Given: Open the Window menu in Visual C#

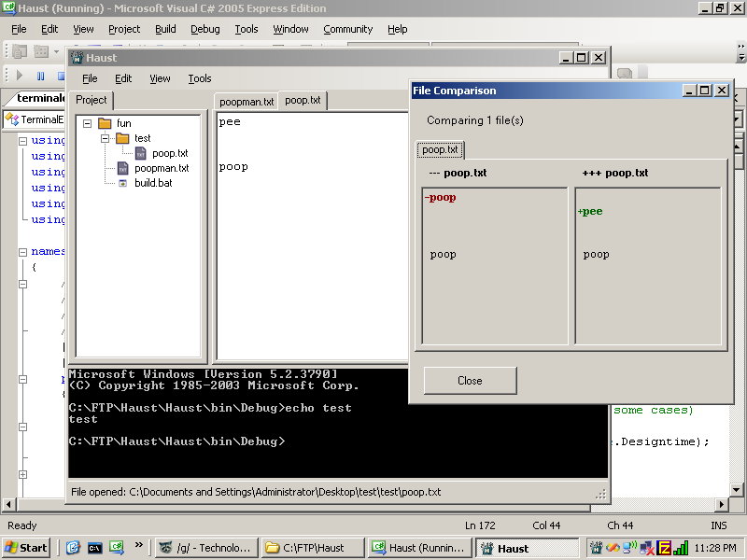Looking at the screenshot, I should point(290,29).
